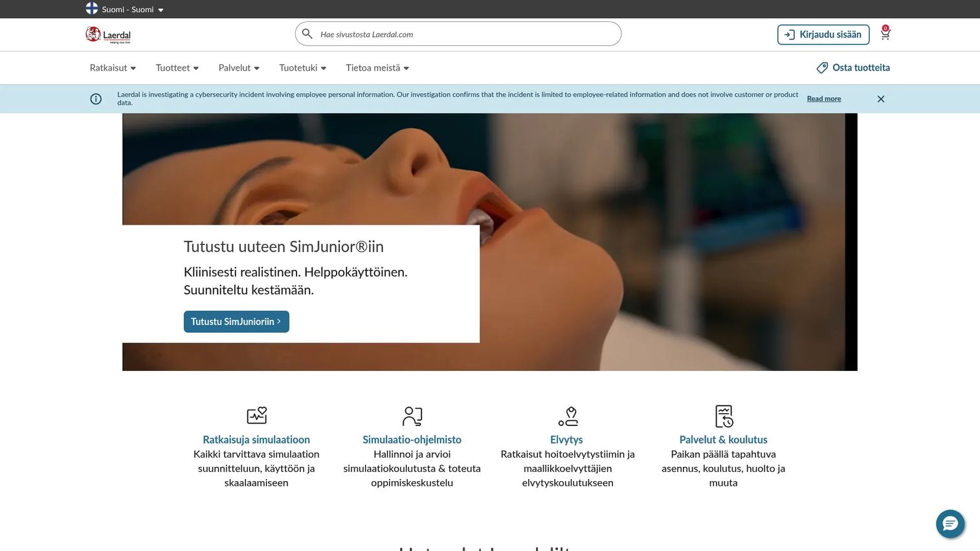Click the Laerdal logo

pos(108,34)
